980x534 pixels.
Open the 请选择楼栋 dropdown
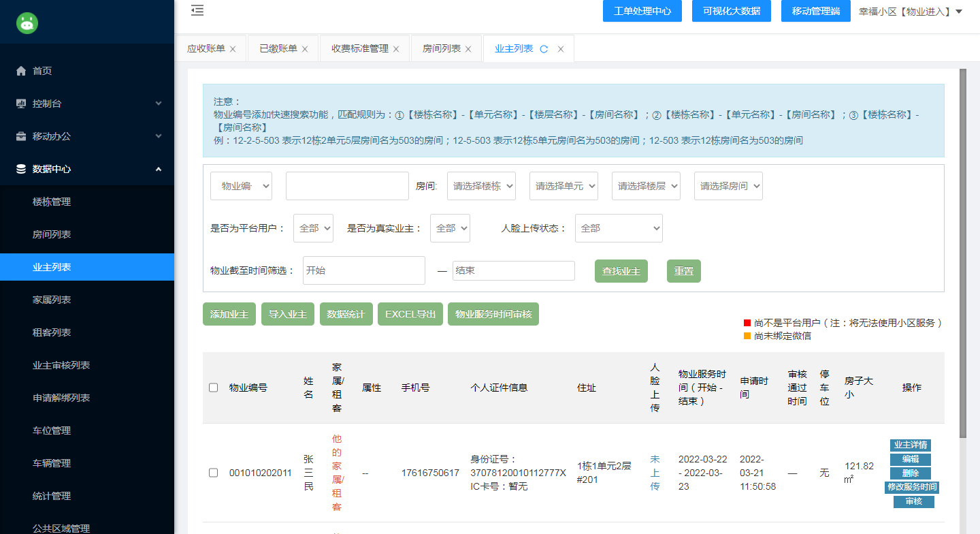point(481,186)
